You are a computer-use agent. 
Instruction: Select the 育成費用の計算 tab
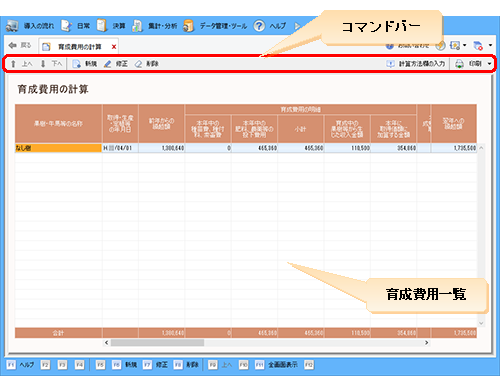[79, 47]
